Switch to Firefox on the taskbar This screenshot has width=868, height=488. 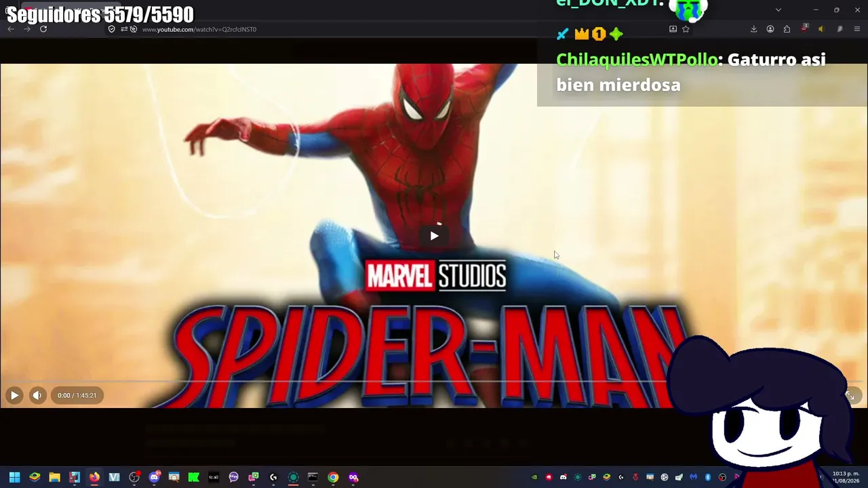(x=94, y=477)
